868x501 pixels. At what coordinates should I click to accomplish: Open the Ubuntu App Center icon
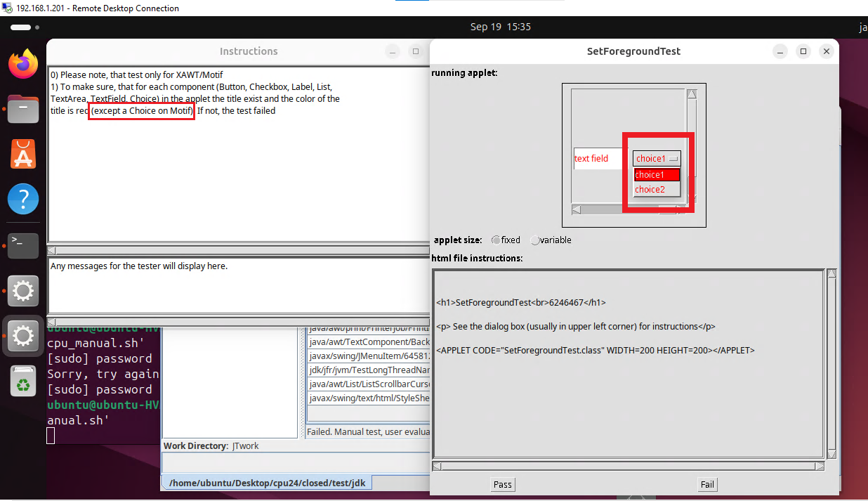(23, 155)
